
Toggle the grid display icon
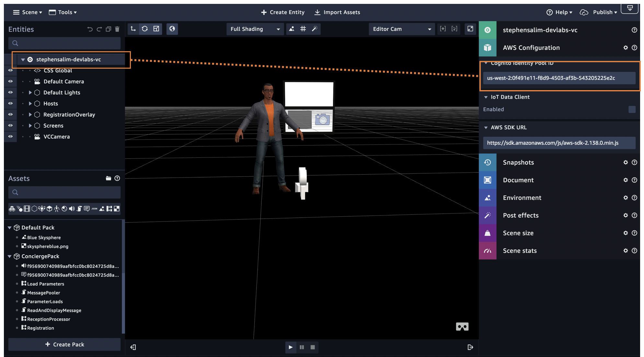click(x=303, y=29)
